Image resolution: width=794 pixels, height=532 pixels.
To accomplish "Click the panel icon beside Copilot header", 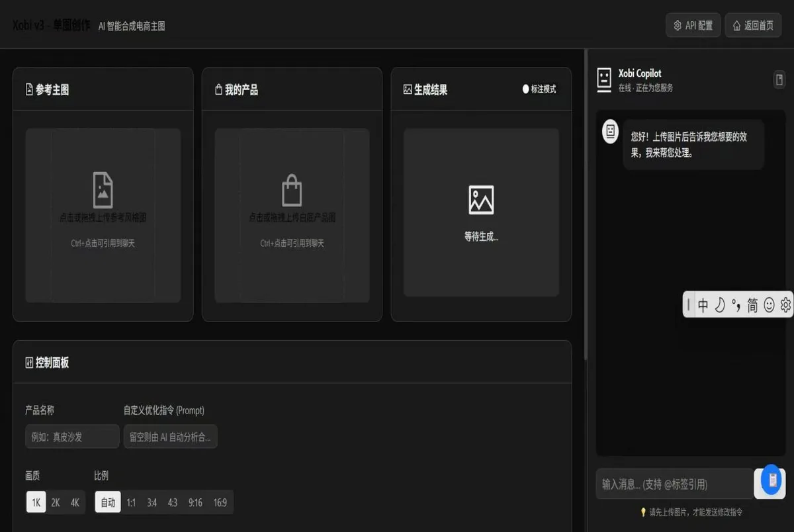I will tap(779, 79).
